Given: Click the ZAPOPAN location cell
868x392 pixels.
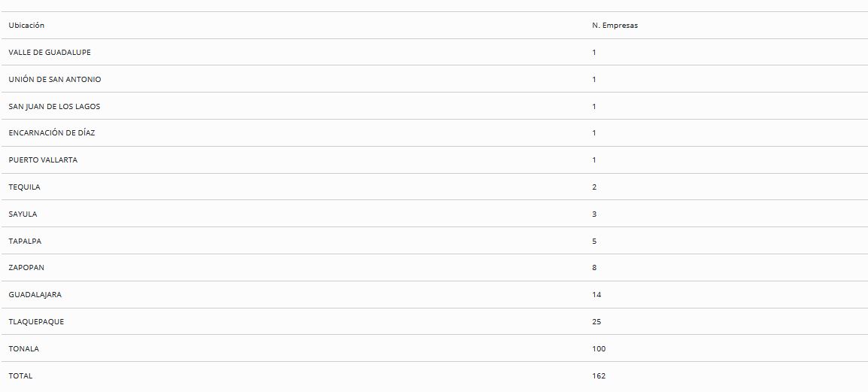Looking at the screenshot, I should [26, 268].
